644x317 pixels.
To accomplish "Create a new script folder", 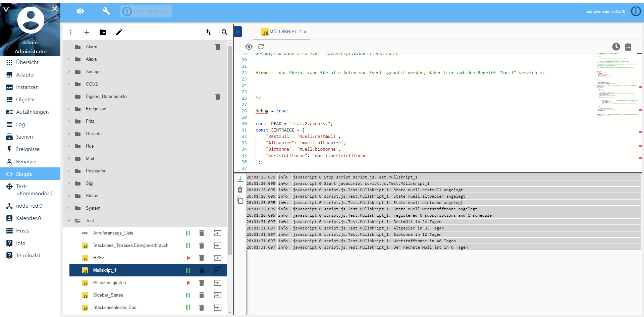I will pyautogui.click(x=103, y=32).
